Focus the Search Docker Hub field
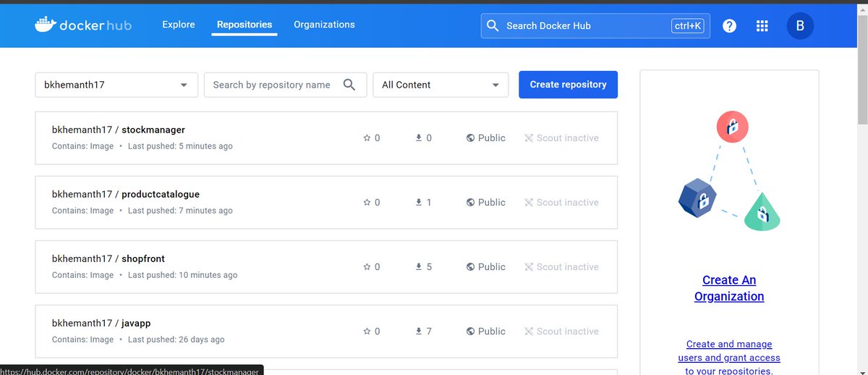 595,25
